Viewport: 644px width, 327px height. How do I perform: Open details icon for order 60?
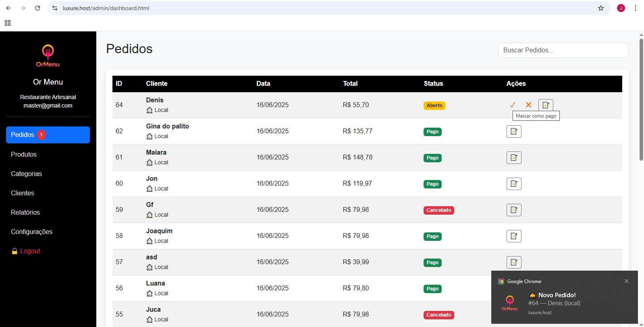514,184
